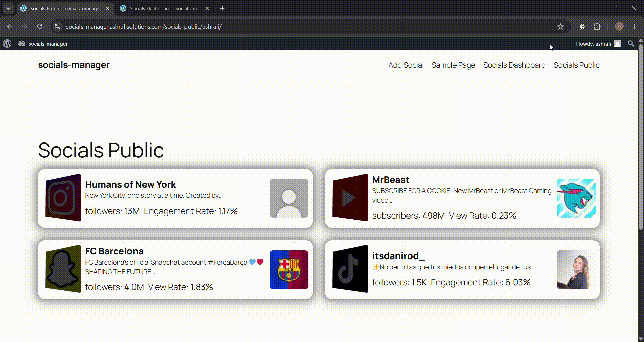The width and height of the screenshot is (644, 342).
Task: Click the React DevTools extension icon
Action: [582, 26]
